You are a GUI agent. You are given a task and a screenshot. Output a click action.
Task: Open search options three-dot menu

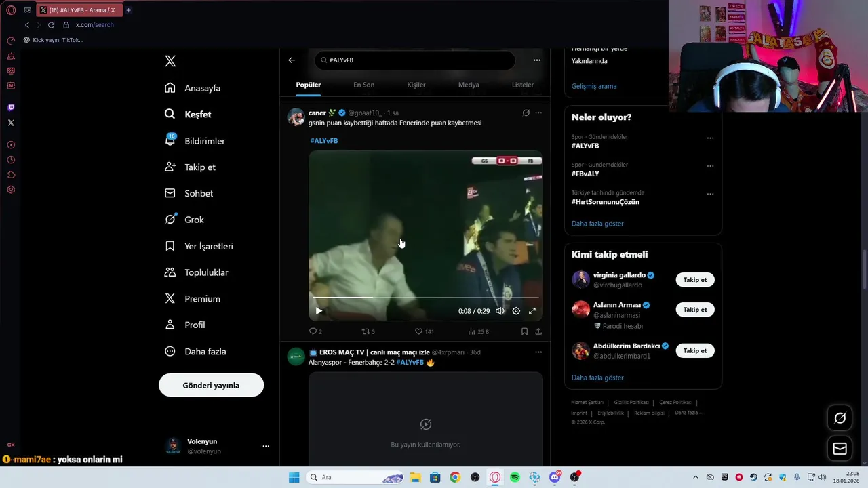[x=537, y=60]
